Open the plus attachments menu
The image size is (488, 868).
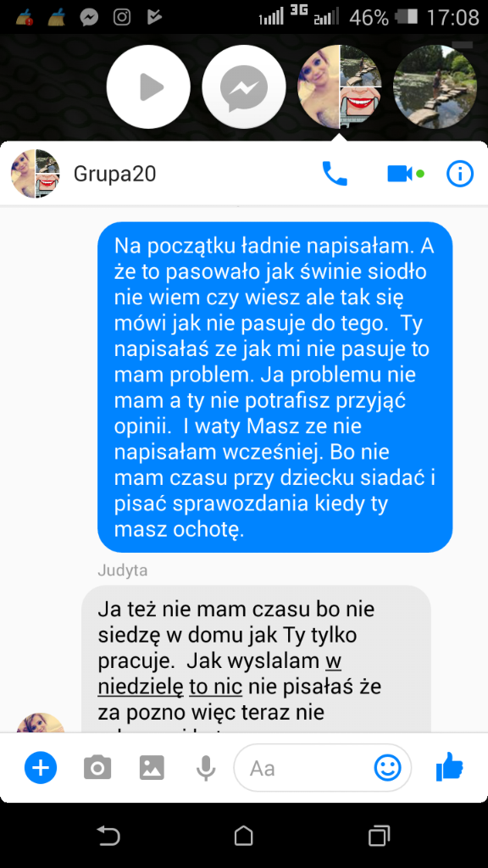click(41, 768)
